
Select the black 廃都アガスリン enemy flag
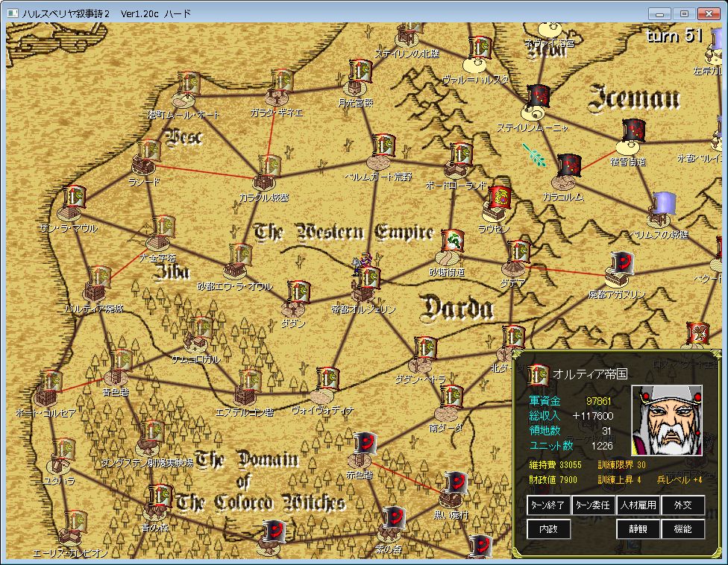click(x=623, y=264)
